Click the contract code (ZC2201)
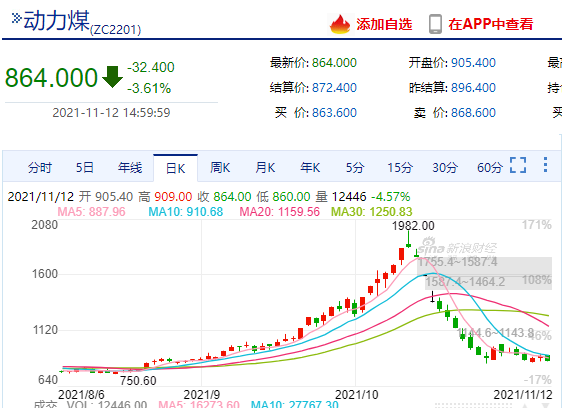The width and height of the screenshot is (562, 408). [x=115, y=29]
